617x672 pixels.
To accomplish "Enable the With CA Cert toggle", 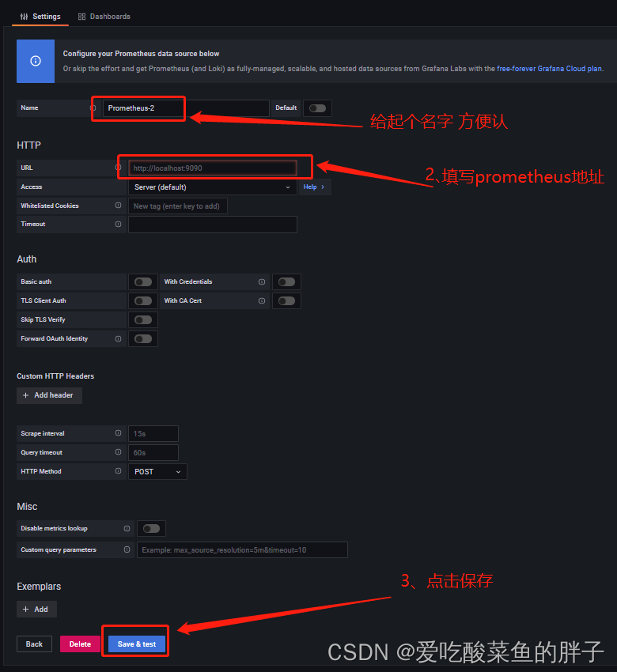I will [286, 301].
